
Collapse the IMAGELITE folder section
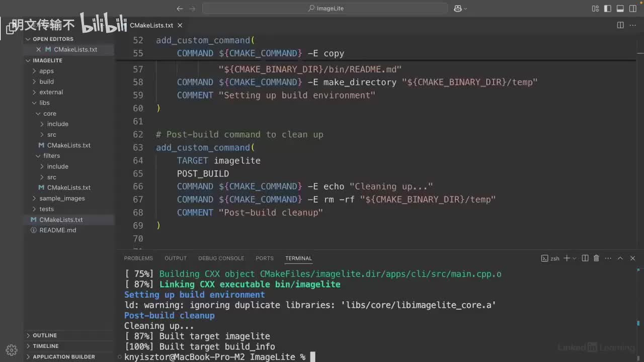69,60
